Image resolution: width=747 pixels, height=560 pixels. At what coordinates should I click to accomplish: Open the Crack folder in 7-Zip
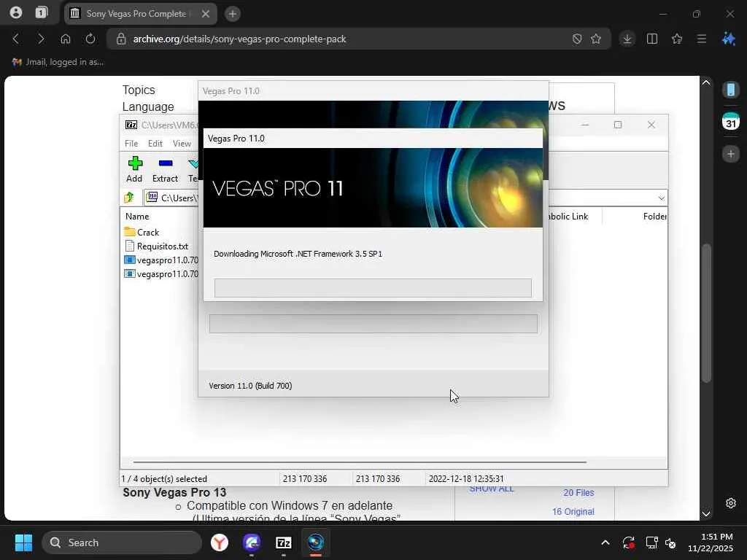coord(147,233)
